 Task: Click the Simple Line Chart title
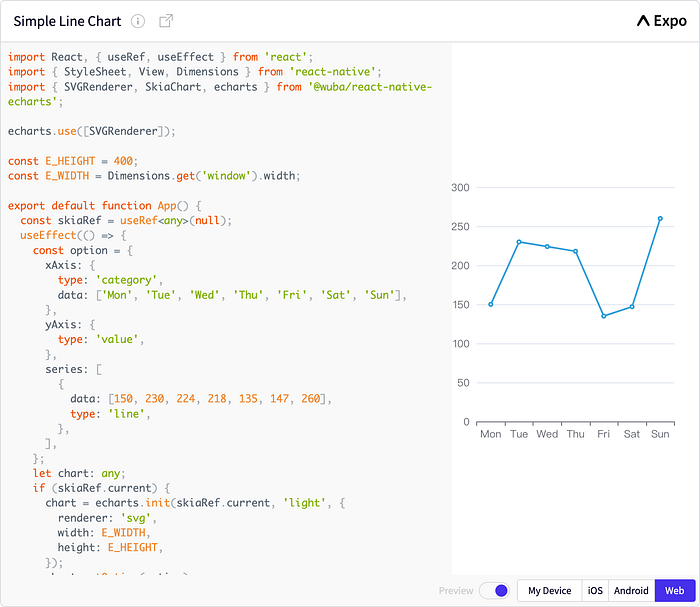67,21
